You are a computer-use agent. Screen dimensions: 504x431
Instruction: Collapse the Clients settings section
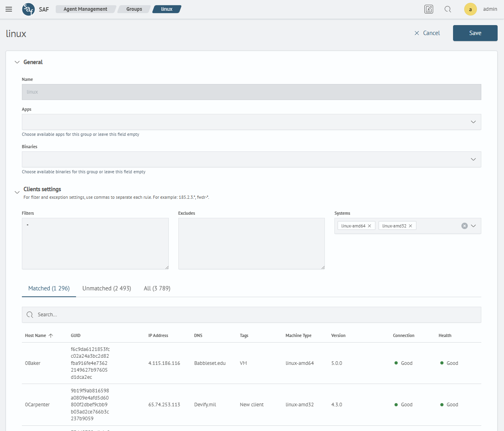[17, 192]
